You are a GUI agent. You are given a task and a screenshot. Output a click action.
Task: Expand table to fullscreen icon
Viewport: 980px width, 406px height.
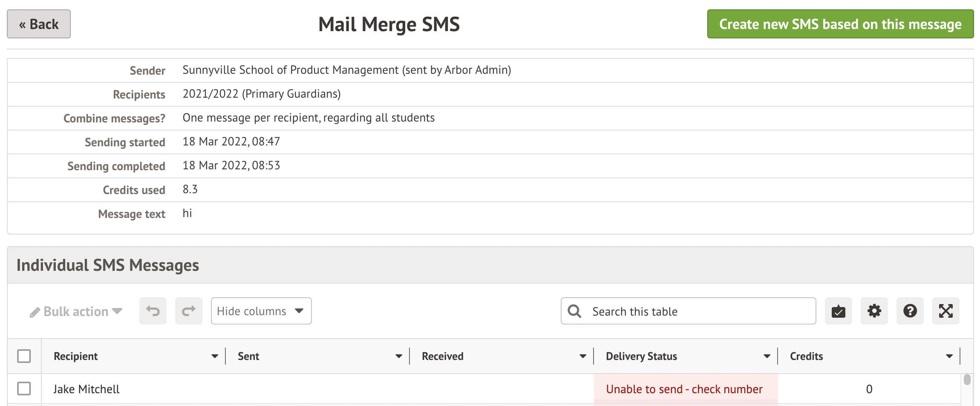945,311
